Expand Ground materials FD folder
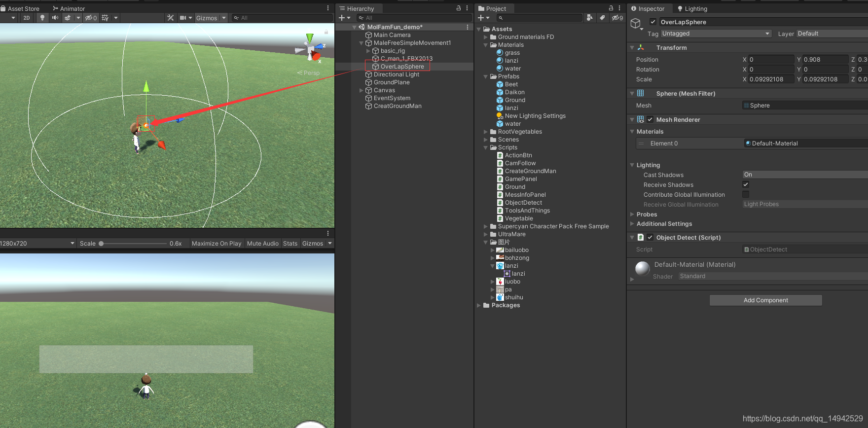Viewport: 868px width, 428px height. (x=486, y=37)
